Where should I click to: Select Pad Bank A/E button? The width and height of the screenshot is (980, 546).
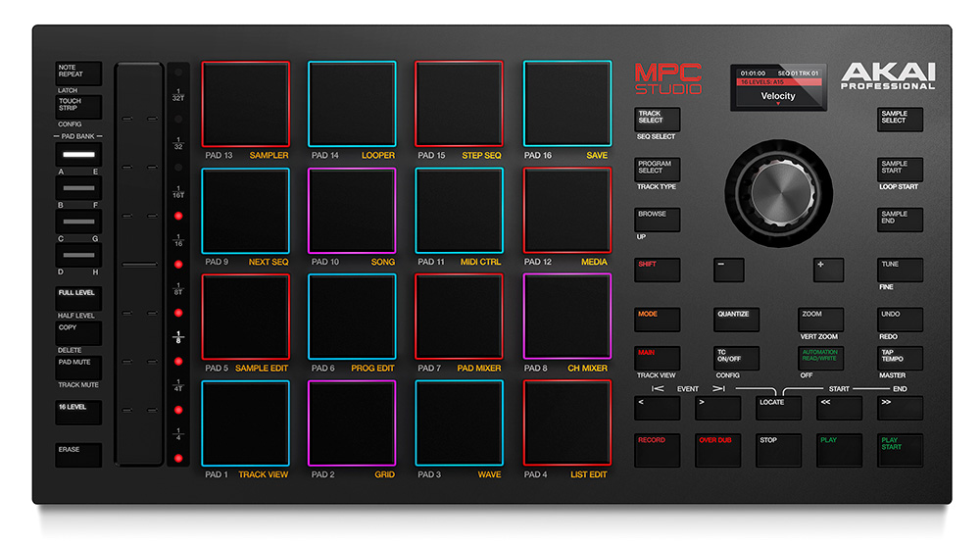[x=78, y=155]
